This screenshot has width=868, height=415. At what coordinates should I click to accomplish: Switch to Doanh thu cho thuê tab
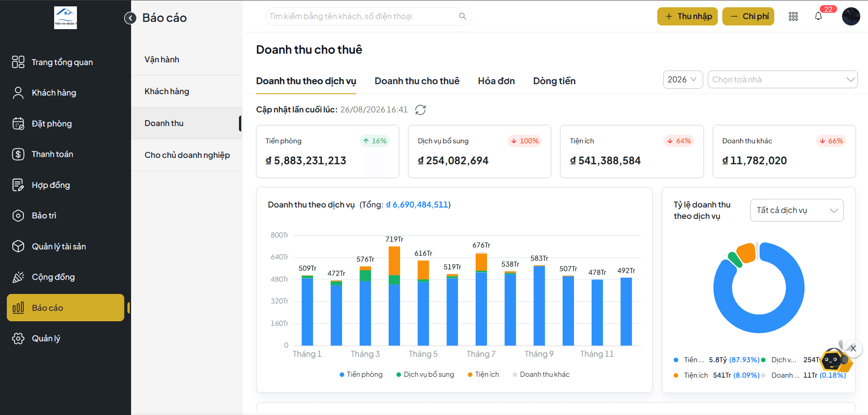click(x=417, y=81)
